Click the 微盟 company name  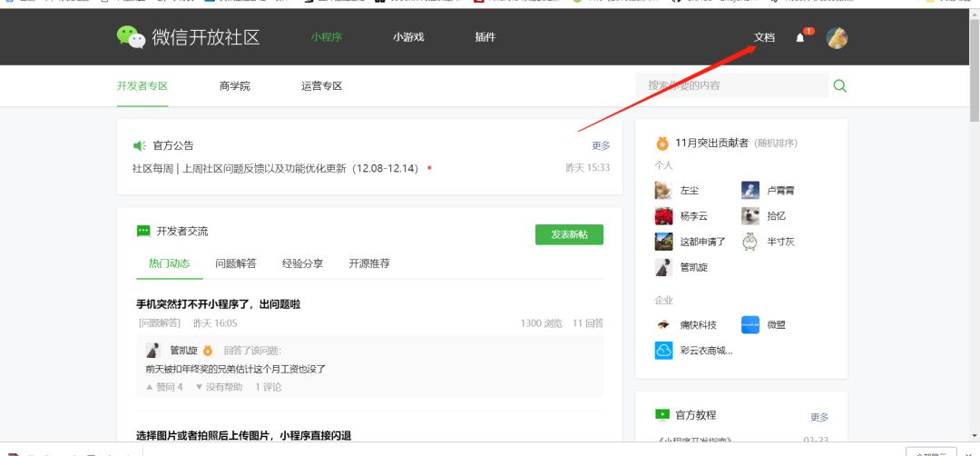point(776,325)
